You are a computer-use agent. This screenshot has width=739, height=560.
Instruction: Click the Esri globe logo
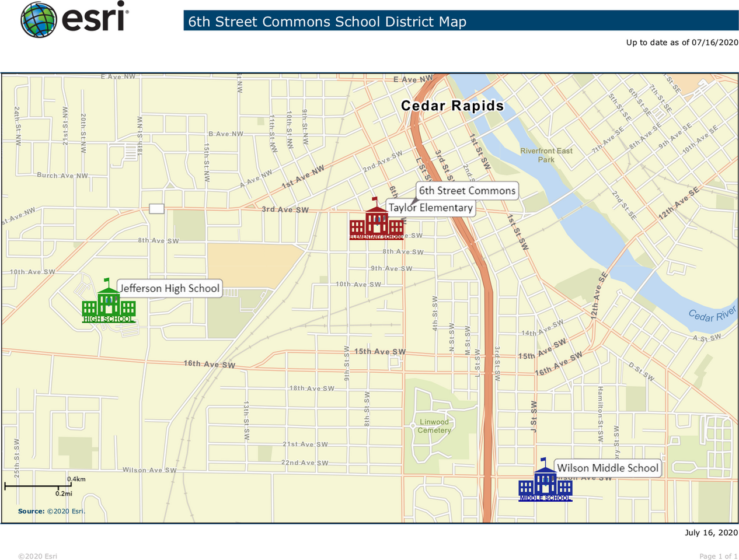(x=39, y=19)
